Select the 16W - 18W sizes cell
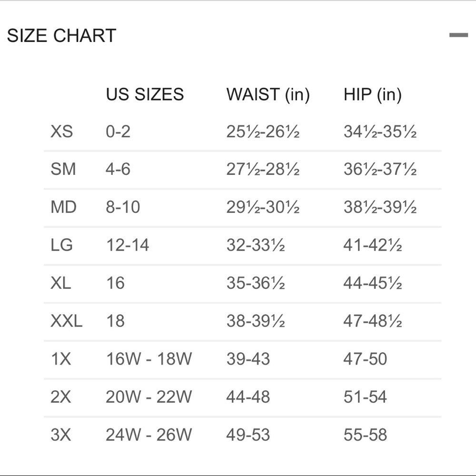The image size is (476, 476). [148, 359]
